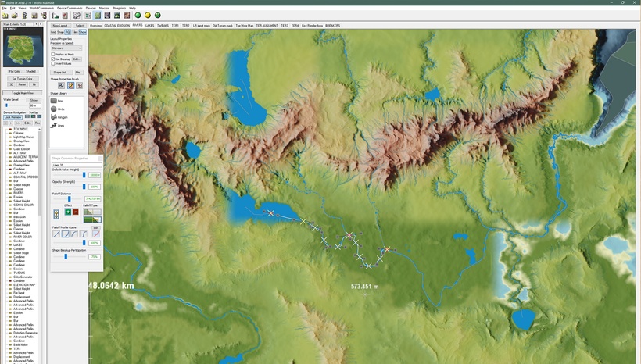Adjust the Falloff Distance slider
The width and height of the screenshot is (641, 364).
click(69, 198)
